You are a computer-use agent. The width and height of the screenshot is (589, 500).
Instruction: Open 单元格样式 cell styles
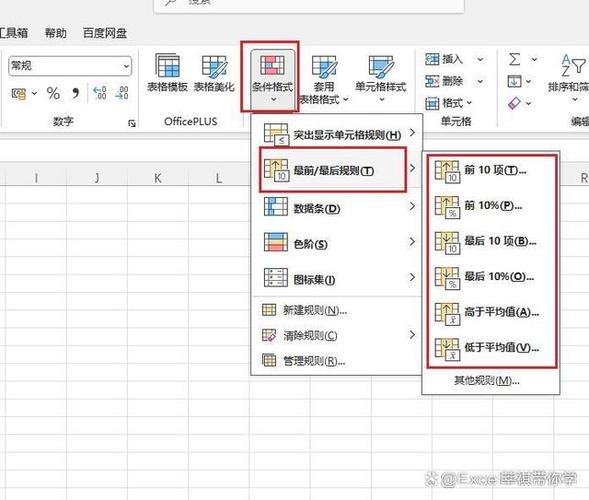point(381,78)
